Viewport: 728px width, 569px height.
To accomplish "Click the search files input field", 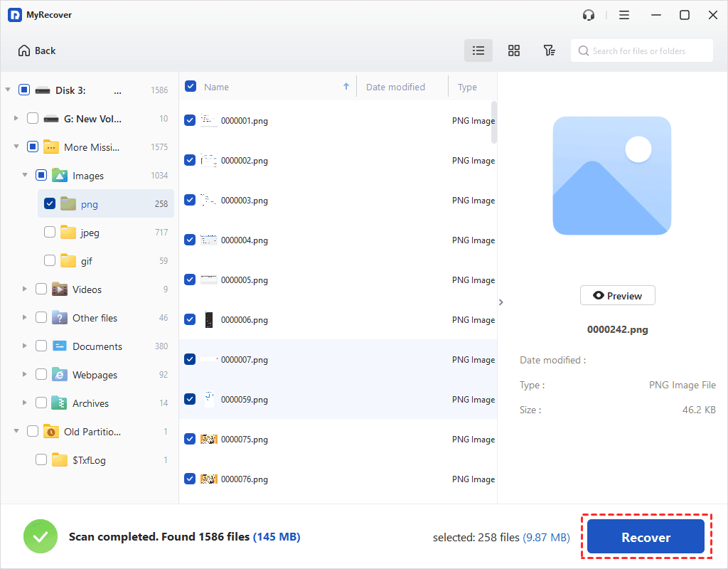I will click(647, 50).
